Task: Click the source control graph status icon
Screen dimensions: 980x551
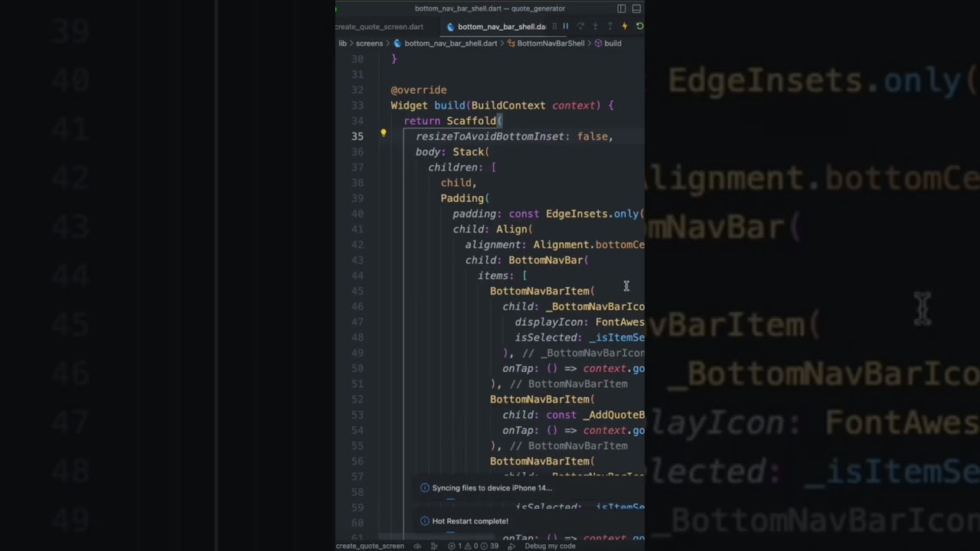Action: point(434,546)
